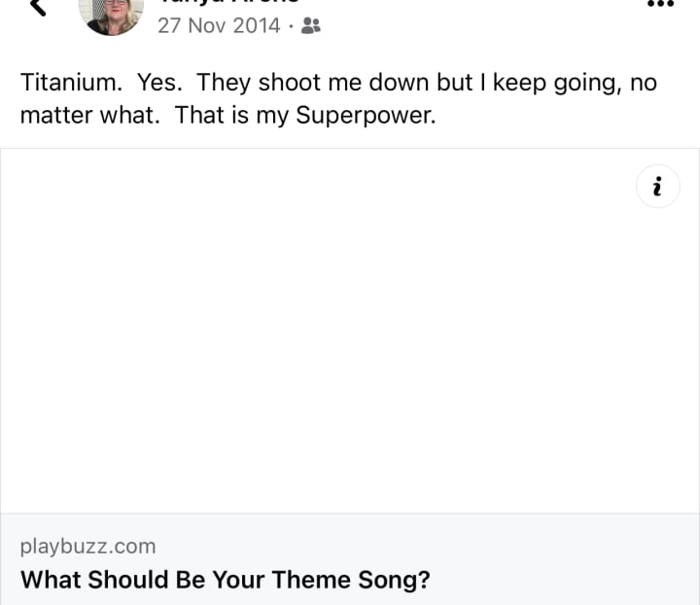Image resolution: width=700 pixels, height=605 pixels.
Task: Go back using the back arrow
Action: pos(37,7)
